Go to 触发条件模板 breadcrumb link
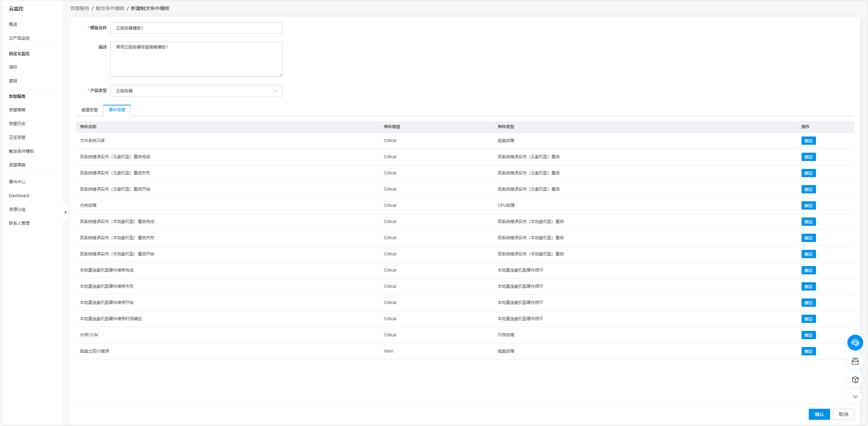 [x=110, y=8]
